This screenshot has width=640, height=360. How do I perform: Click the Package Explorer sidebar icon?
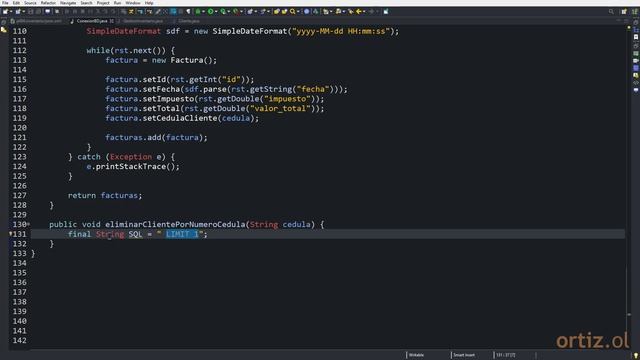pyautogui.click(x=4, y=30)
